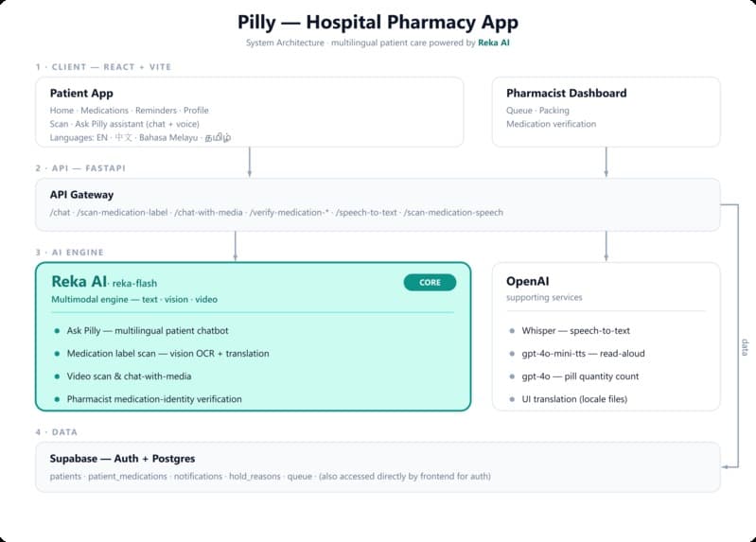The width and height of the screenshot is (756, 542).
Task: Select the Pharmacist Dashboard card title
Action: [567, 93]
